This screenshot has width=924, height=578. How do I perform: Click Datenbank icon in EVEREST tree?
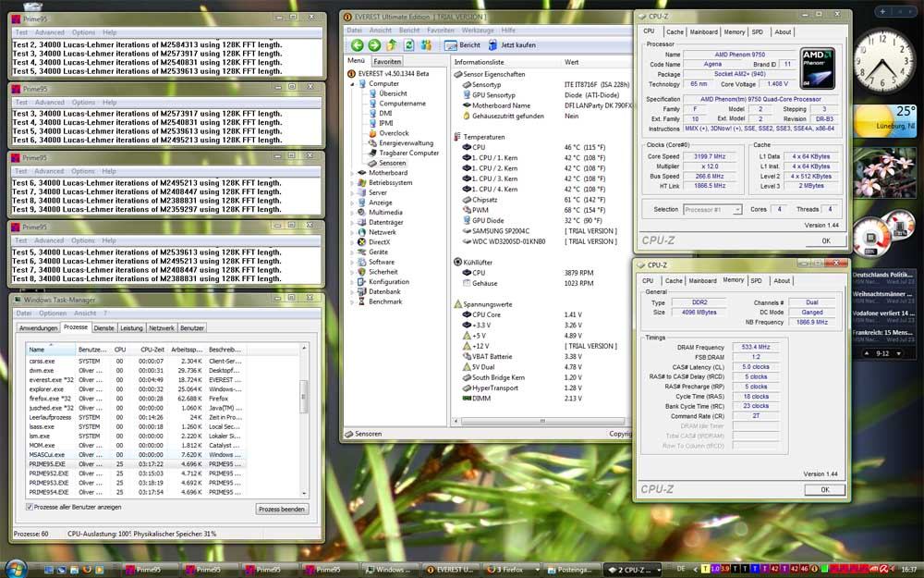[x=362, y=292]
